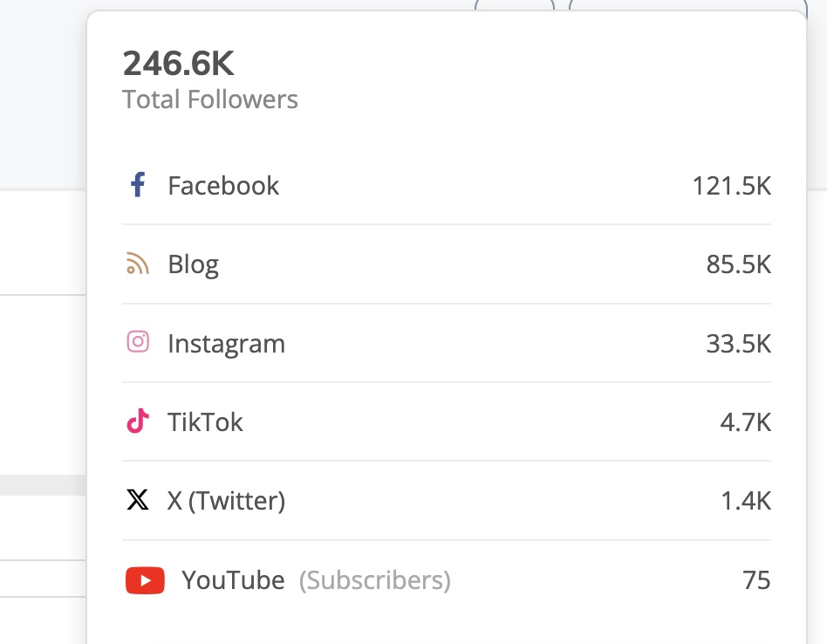Click the Total Followers heading text
Image resolution: width=827 pixels, height=644 pixels.
210,99
